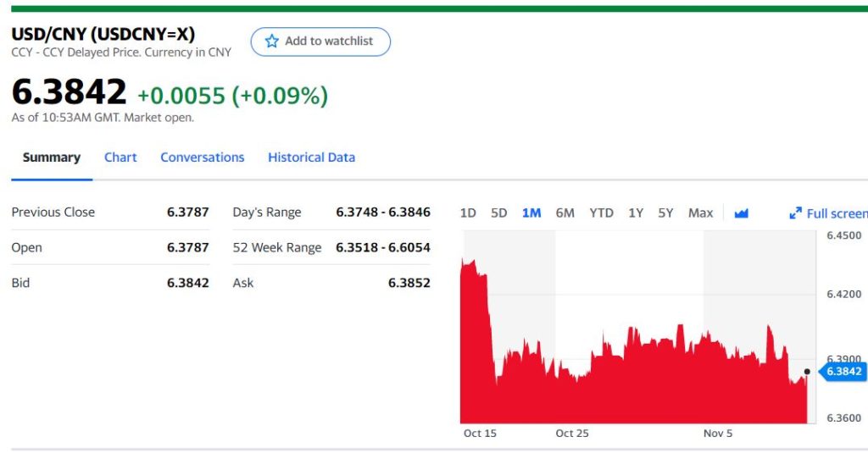The width and height of the screenshot is (868, 453).
Task: Open the Summary tab
Action: [x=52, y=157]
